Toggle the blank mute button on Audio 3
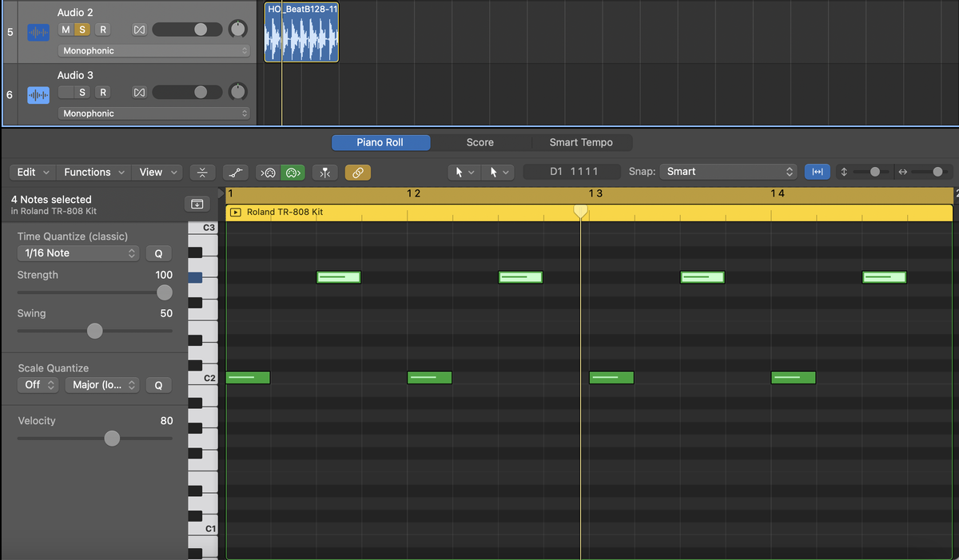959x560 pixels. (x=66, y=92)
